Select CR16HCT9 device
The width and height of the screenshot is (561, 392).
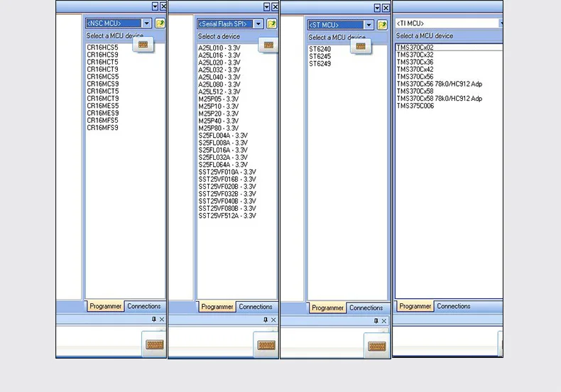pyautogui.click(x=102, y=69)
